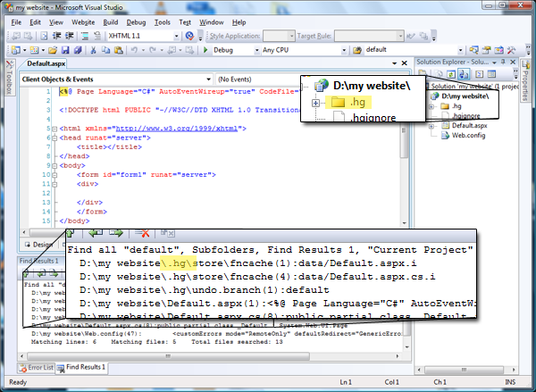This screenshot has width=536, height=392.
Task: Select Default.aspx file in Solution Explorer
Action: coord(469,126)
